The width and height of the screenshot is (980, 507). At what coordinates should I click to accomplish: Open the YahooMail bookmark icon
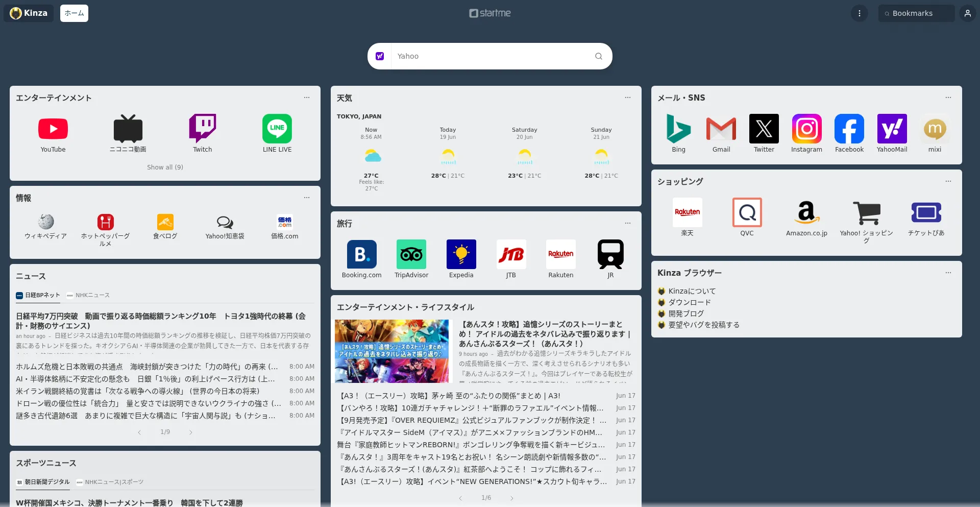tap(892, 129)
